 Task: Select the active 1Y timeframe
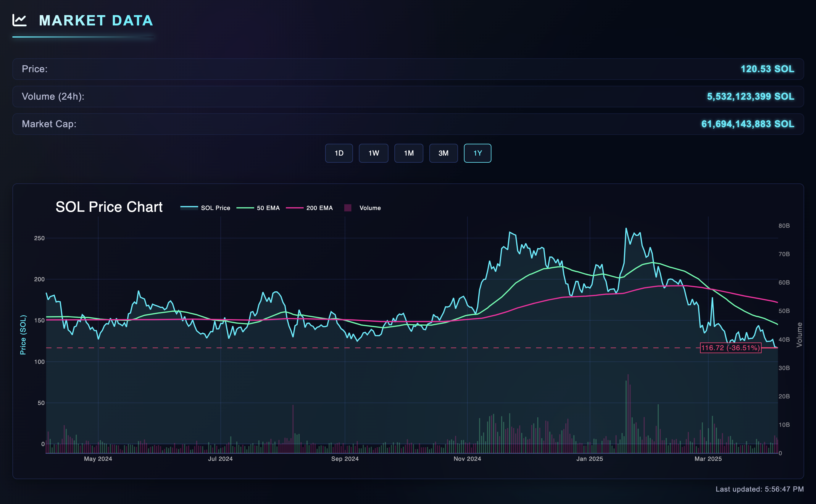477,153
